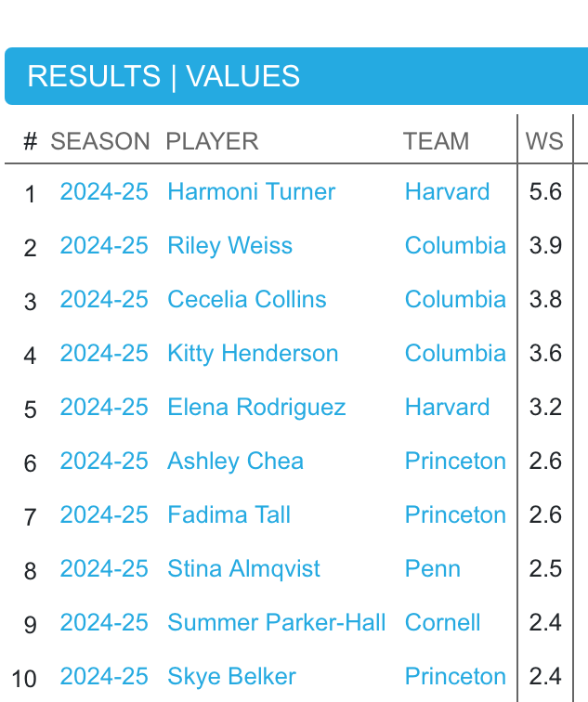View Skye Belker player page
The width and height of the screenshot is (588, 702).
click(231, 677)
